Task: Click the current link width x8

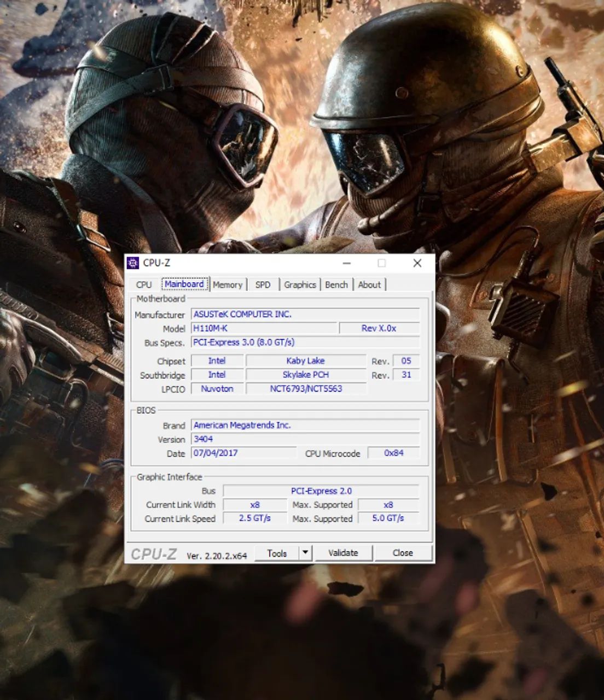Action: tap(255, 505)
